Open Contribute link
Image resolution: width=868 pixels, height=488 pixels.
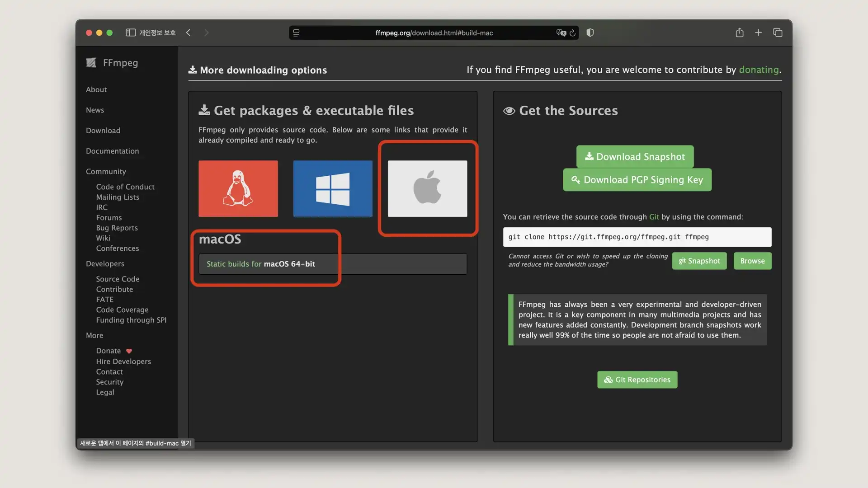[x=114, y=289]
